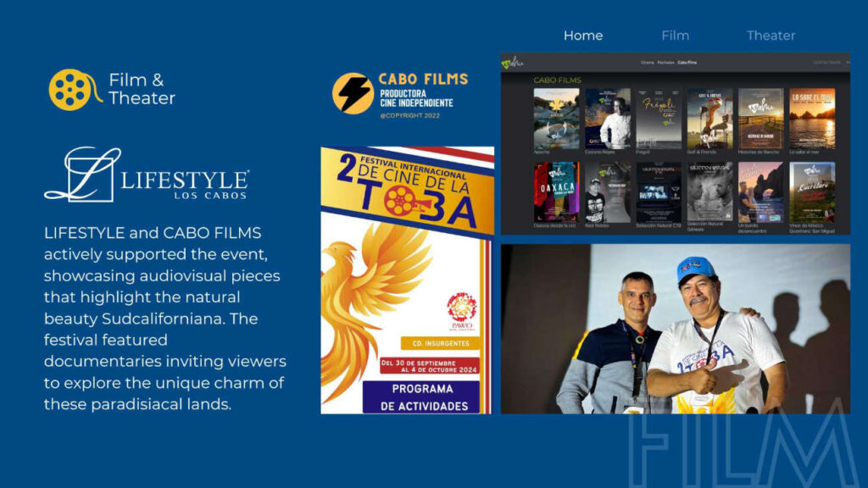
Task: Open the Selección Natural C19 poster
Action: pos(658,192)
